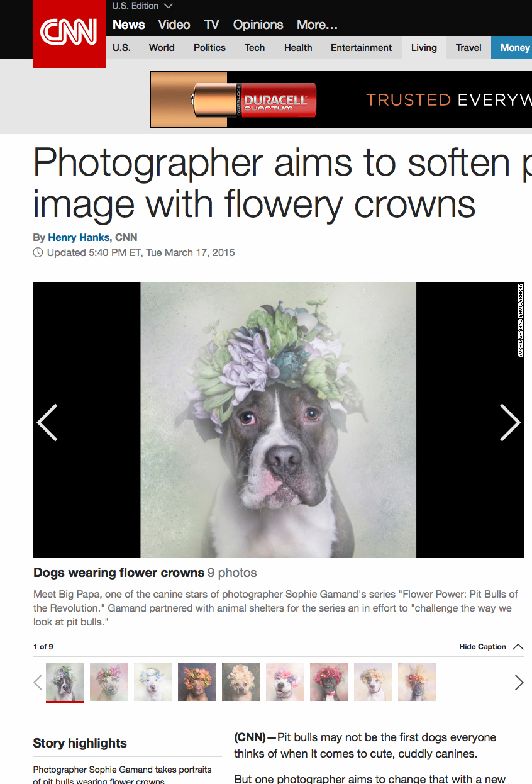
Task: Advance thumbnail strip with right chevron
Action: (x=519, y=682)
